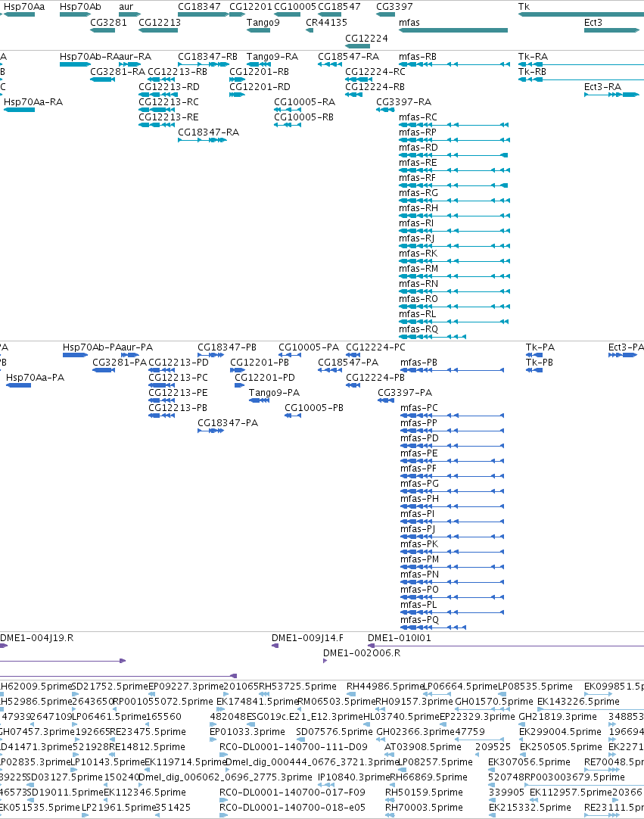Click the SD07576.5prime EST label
Image resolution: width=644 pixels, height=819 pixels.
(x=334, y=732)
